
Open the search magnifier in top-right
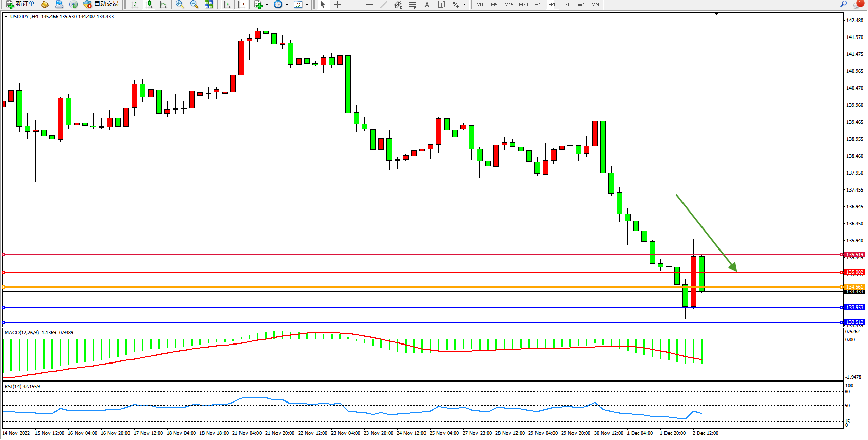tap(843, 4)
